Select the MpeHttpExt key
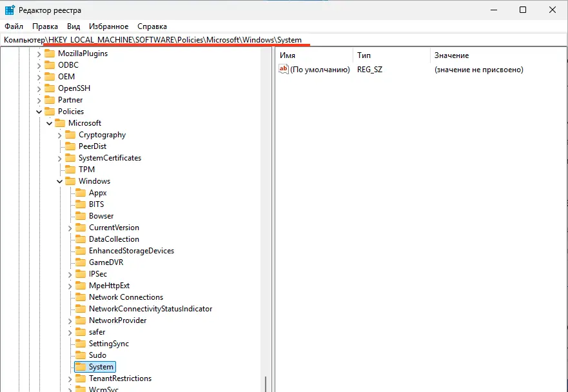The width and height of the screenshot is (568, 392). click(109, 286)
